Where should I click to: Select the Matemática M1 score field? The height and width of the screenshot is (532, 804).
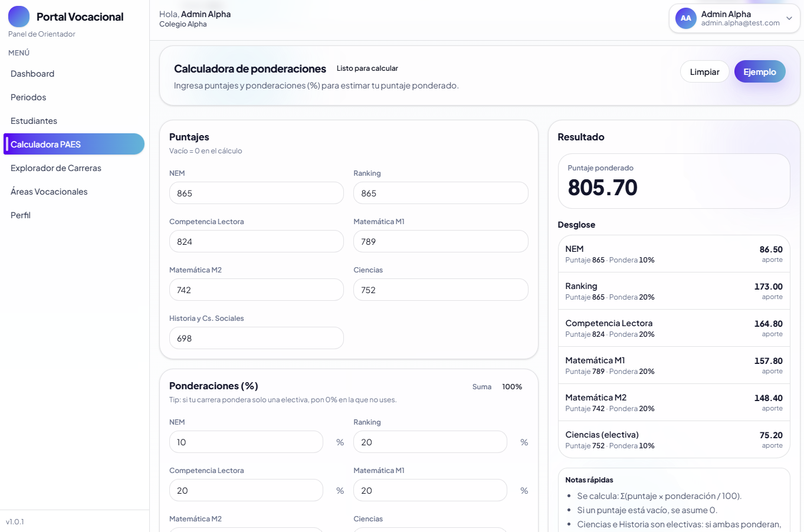(440, 241)
